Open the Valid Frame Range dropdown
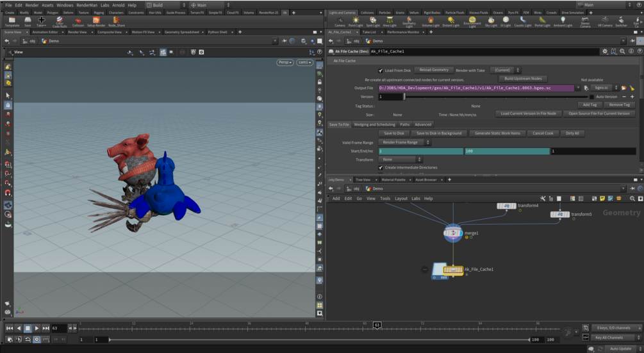This screenshot has width=644, height=353. pyautogui.click(x=402, y=142)
